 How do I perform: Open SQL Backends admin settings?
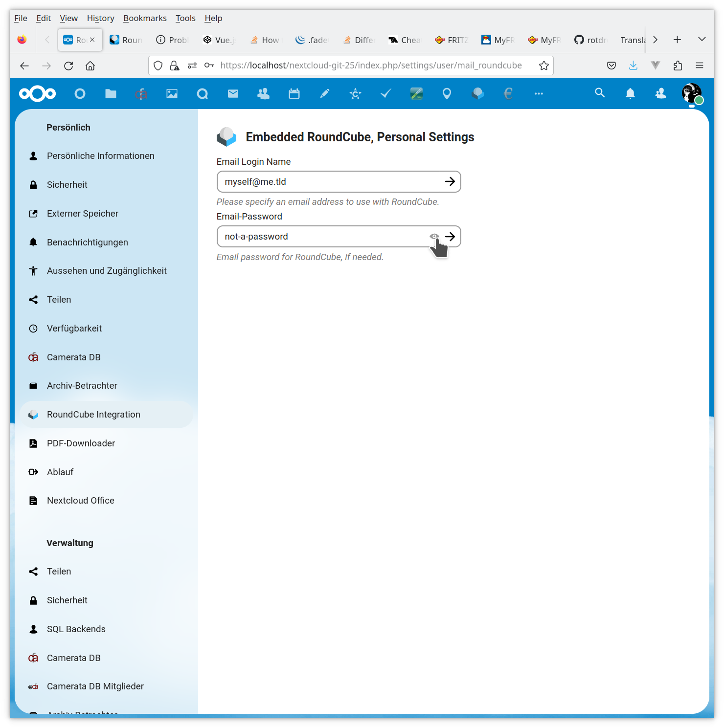click(106, 629)
